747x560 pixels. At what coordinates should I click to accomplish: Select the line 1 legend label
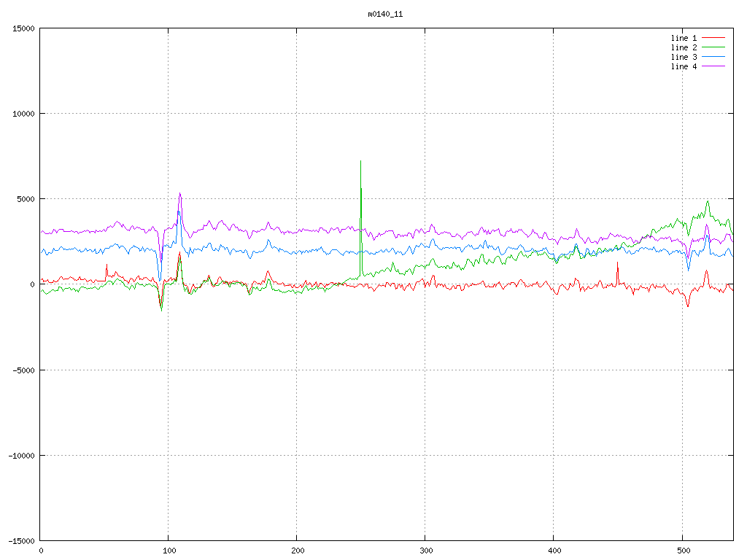pos(684,38)
